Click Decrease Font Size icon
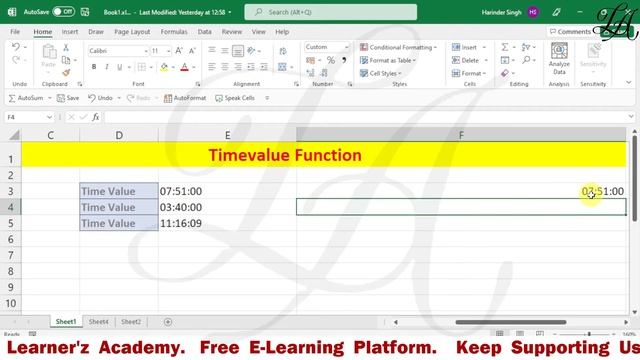The image size is (640, 360). tap(192, 51)
